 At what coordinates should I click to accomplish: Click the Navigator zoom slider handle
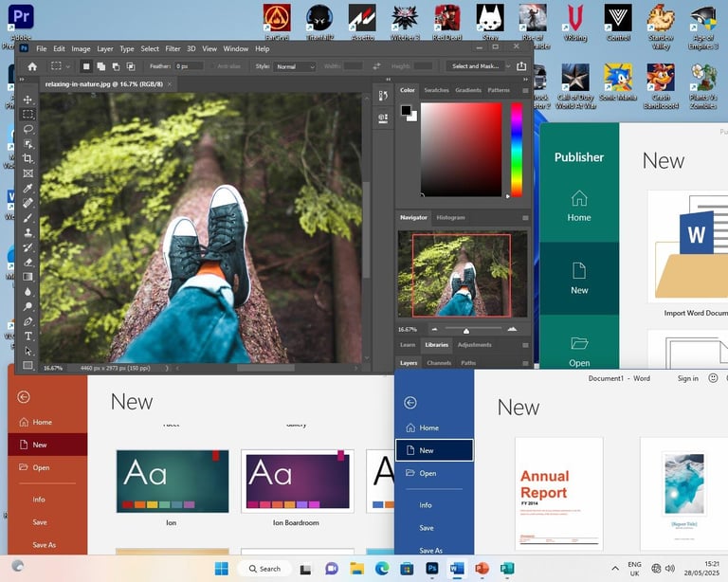pyautogui.click(x=466, y=331)
